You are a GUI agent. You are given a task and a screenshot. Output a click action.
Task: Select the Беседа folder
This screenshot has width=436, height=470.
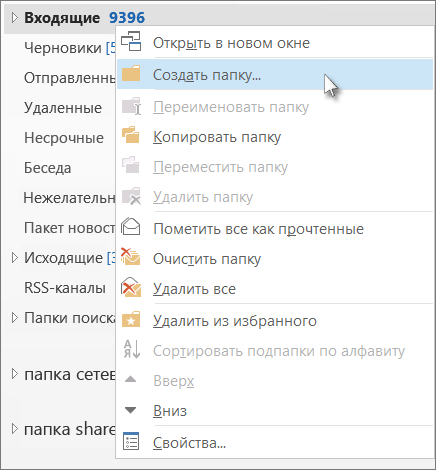(48, 168)
